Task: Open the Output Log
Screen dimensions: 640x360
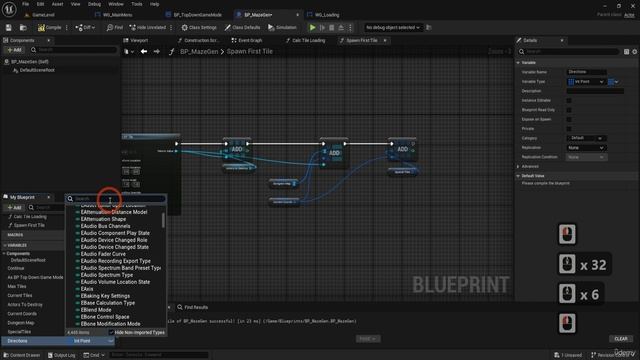Action: point(61,355)
